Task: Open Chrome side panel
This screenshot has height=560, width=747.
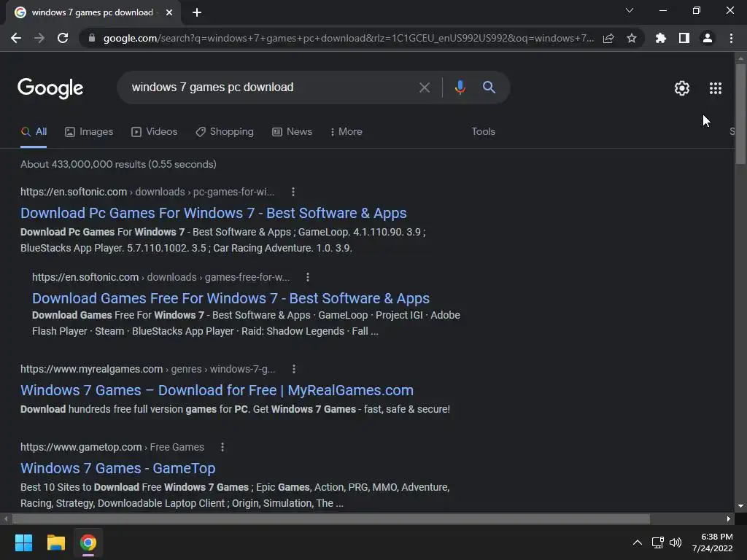Action: tap(684, 38)
